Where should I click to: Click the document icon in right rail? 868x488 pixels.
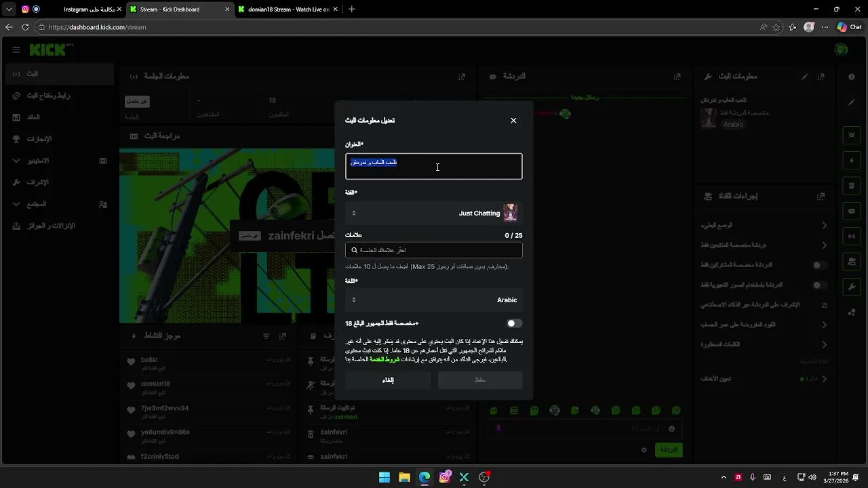click(x=852, y=186)
